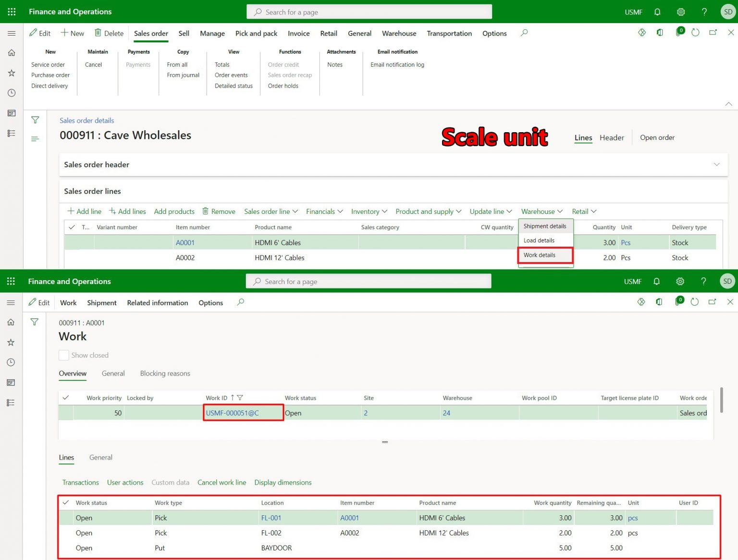Open help question mark in bottom header

[703, 281]
